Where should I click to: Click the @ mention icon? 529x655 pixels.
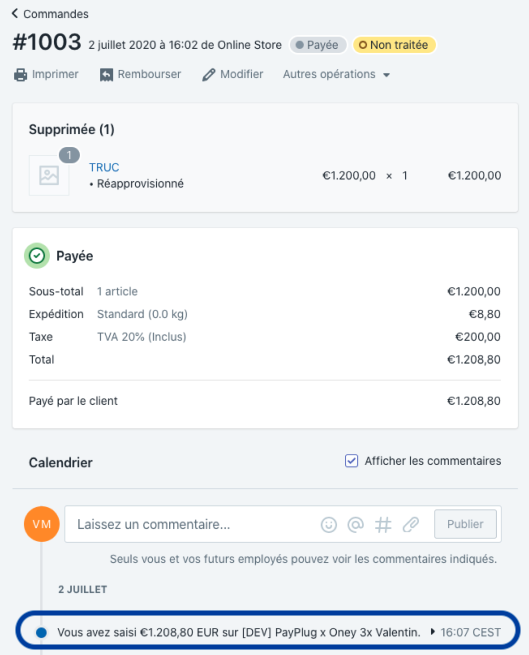pos(356,524)
